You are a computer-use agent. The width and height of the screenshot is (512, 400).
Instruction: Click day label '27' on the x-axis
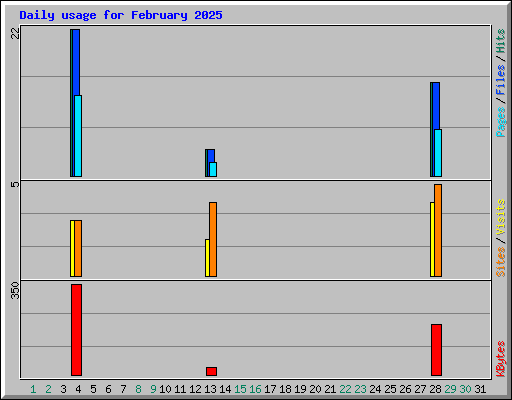pos(420,389)
